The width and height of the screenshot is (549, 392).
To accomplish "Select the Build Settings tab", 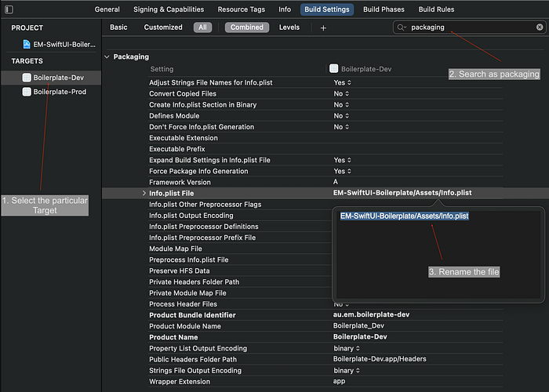I will click(327, 9).
